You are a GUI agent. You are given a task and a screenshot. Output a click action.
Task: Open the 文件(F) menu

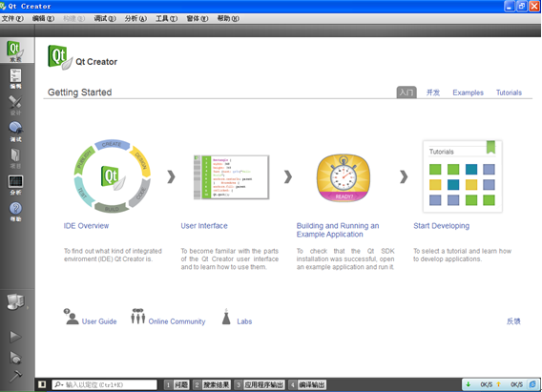[12, 18]
